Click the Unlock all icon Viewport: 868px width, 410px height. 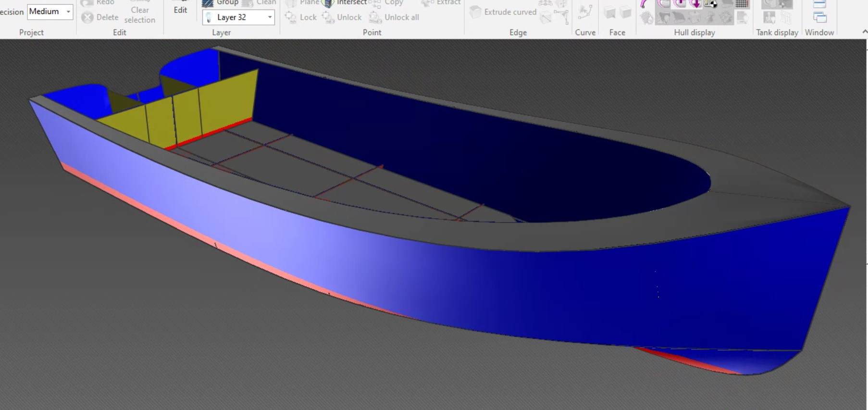(x=375, y=18)
